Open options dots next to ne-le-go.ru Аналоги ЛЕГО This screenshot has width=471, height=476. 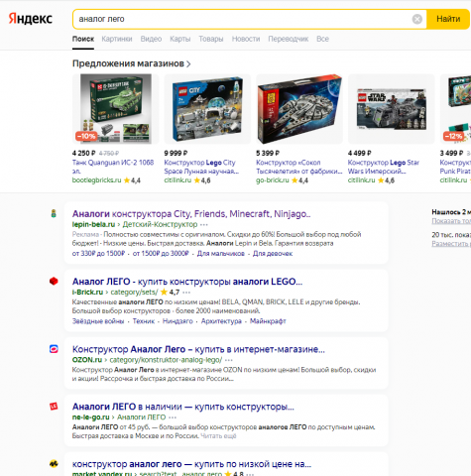point(173,417)
